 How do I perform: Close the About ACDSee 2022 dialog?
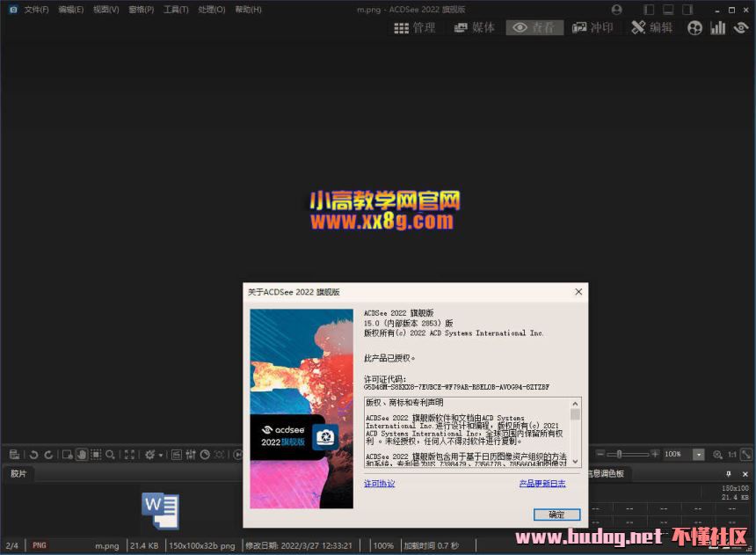pos(578,291)
